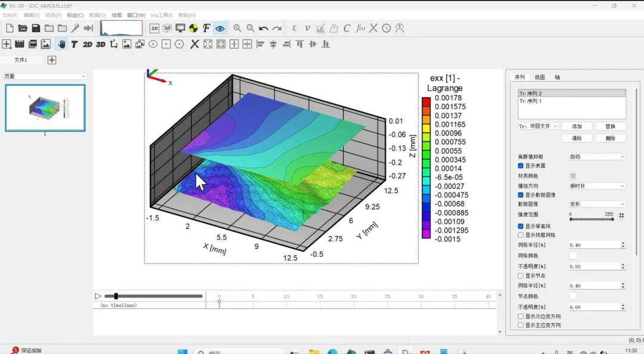Screen dimensions: 644x354
Task: Enable the 显示线框网格 checkbox
Action: (x=521, y=235)
